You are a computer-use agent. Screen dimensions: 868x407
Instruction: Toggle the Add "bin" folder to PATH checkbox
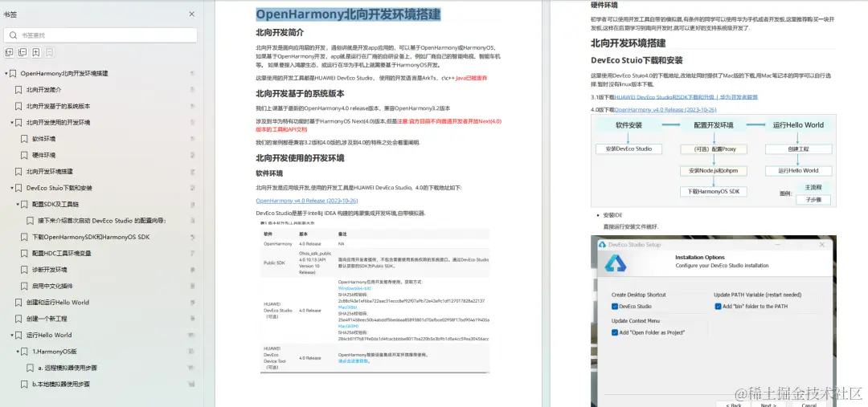pyautogui.click(x=718, y=307)
